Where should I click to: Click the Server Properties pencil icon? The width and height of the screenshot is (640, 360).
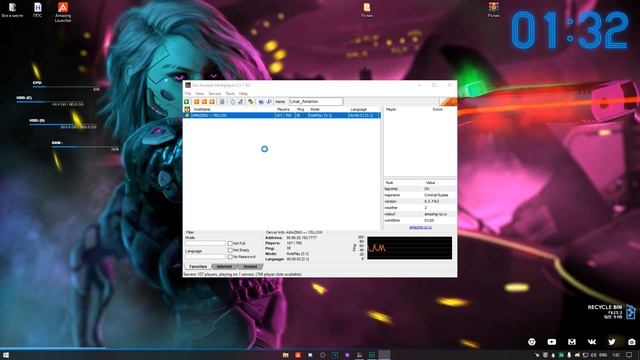[240, 101]
